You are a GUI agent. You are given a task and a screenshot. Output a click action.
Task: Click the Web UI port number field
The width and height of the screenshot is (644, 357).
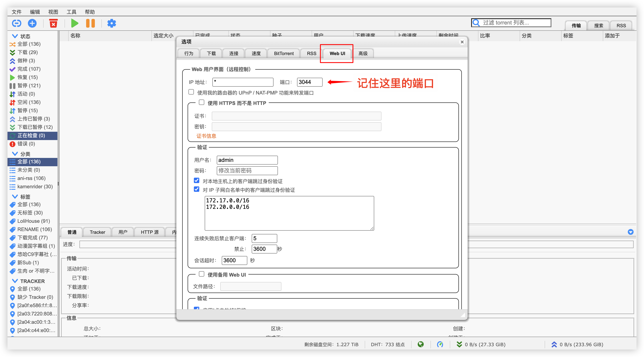310,82
